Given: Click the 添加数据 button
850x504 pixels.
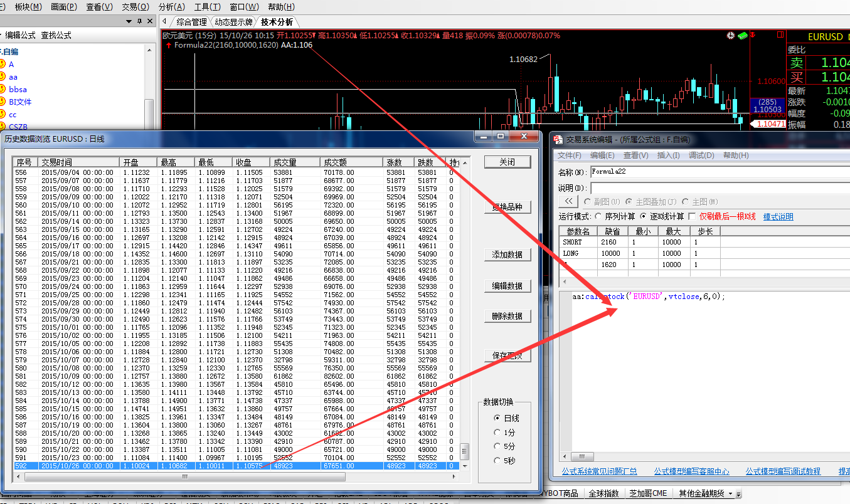Looking at the screenshot, I should (507, 255).
